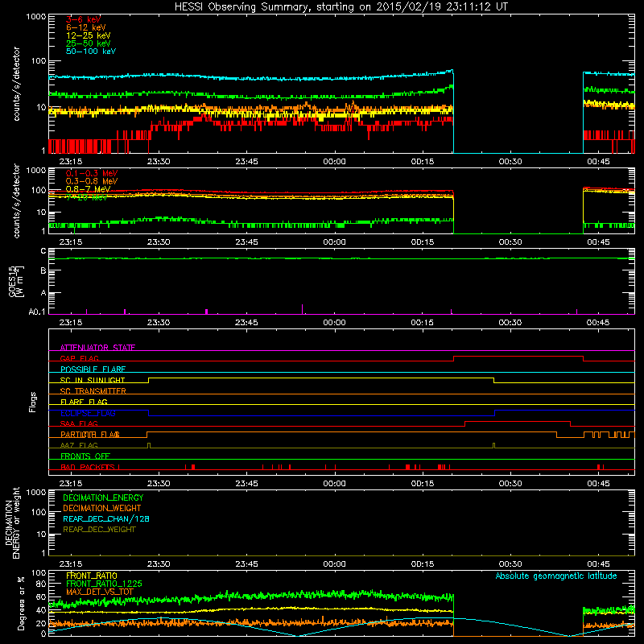Click the FRONT_RATIO legend label
The width and height of the screenshot is (644, 644).
(92, 576)
